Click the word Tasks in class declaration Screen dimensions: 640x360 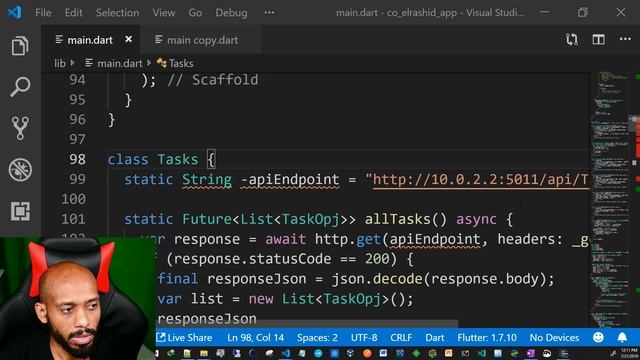(x=178, y=159)
